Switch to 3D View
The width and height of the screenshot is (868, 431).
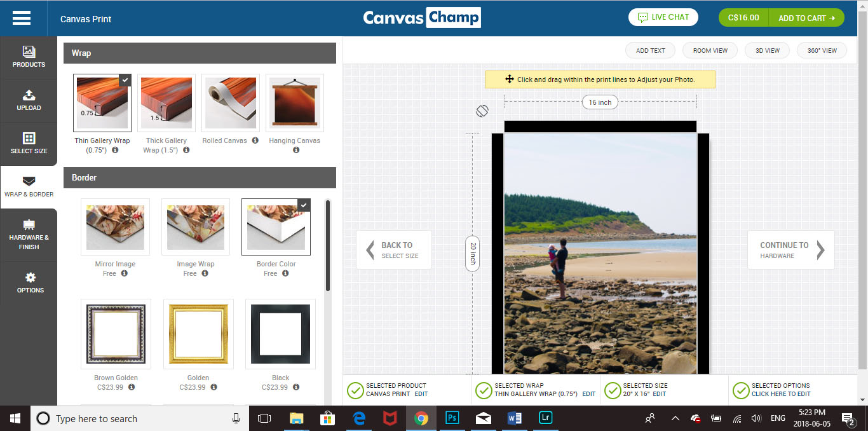click(x=767, y=51)
